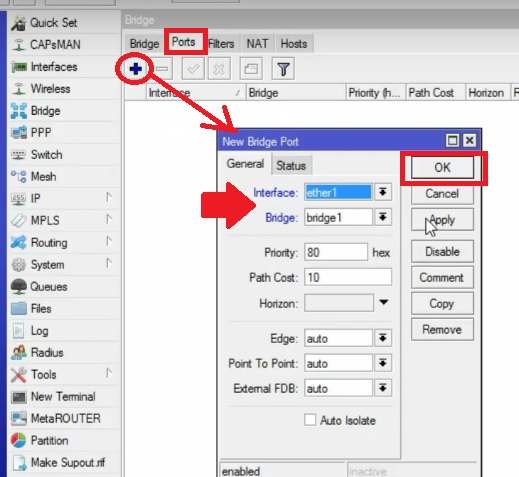Image resolution: width=519 pixels, height=477 pixels.
Task: Click the Edge field showing auto
Action: [x=338, y=338]
